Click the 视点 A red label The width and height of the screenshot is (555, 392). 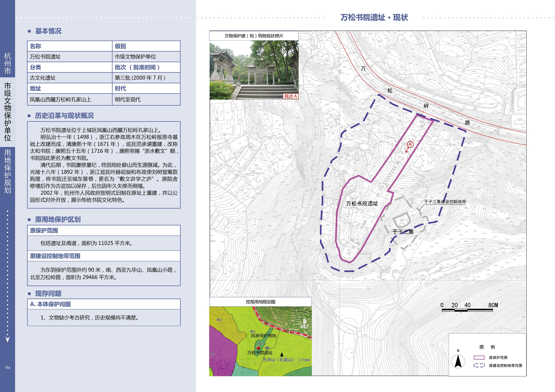coord(290,96)
